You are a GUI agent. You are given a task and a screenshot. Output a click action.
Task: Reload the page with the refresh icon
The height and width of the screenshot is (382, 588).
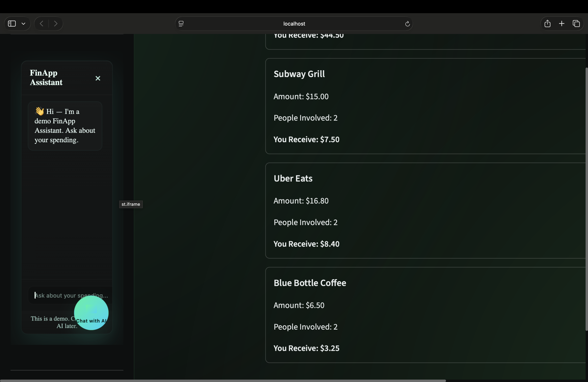[x=407, y=24]
